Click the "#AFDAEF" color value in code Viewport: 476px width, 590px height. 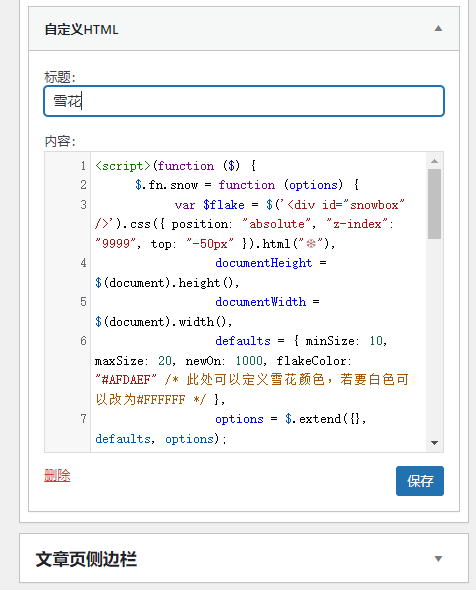126,380
